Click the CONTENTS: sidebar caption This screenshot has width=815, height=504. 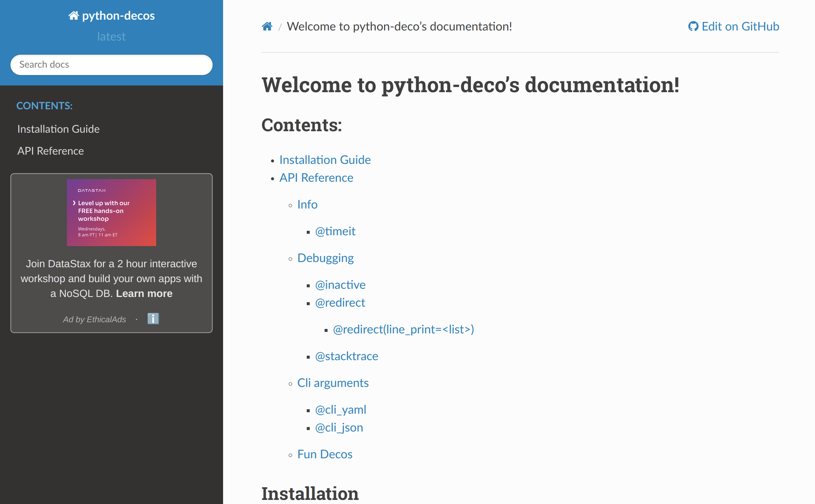[x=45, y=106]
